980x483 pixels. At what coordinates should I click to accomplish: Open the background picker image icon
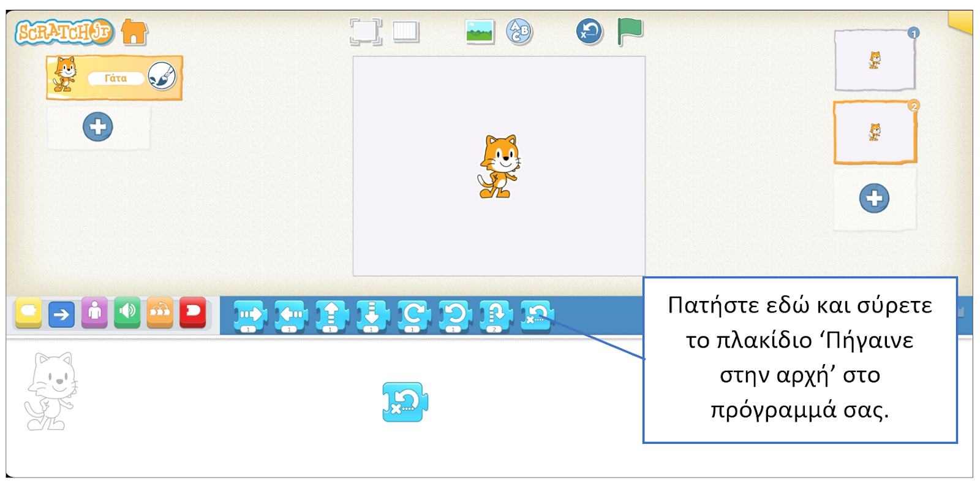coord(480,31)
